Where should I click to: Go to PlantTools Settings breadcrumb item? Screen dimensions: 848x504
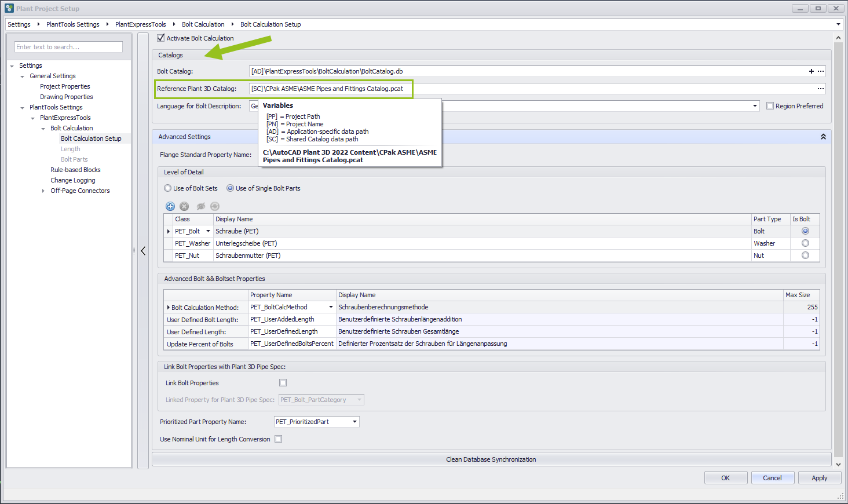(x=73, y=24)
